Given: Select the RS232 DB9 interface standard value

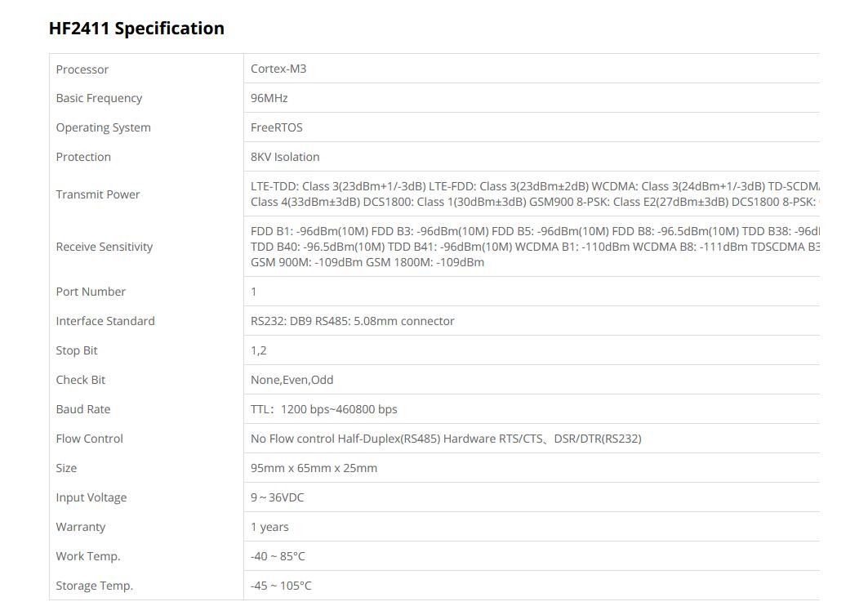Looking at the screenshot, I should coord(352,321).
